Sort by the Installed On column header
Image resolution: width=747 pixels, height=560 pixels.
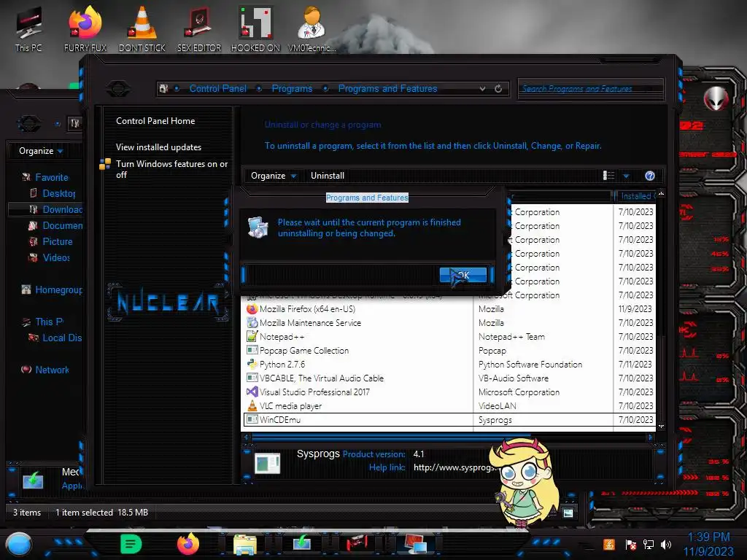636,196
